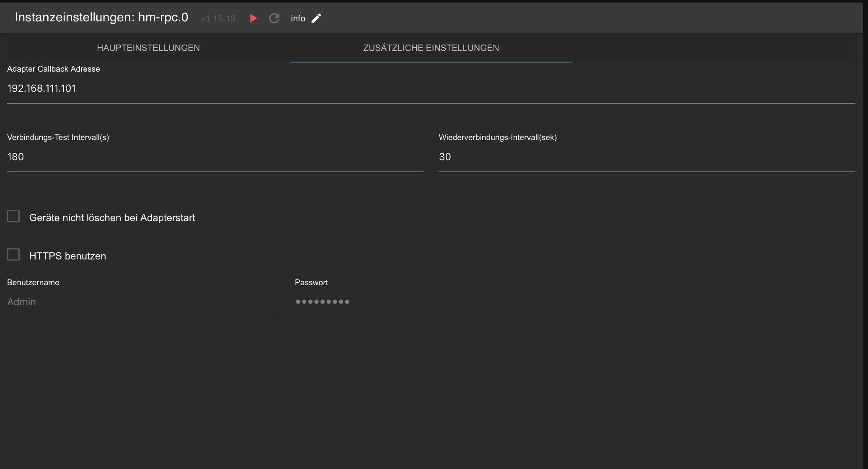Switch to the Haupteinstellungen tab
Viewport: 868px width, 469px height.
coord(148,48)
